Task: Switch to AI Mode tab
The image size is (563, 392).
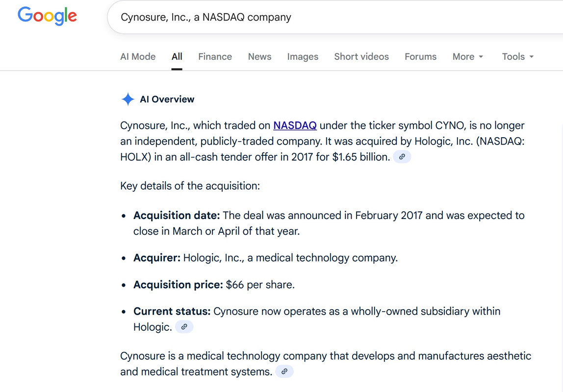Action: [138, 56]
